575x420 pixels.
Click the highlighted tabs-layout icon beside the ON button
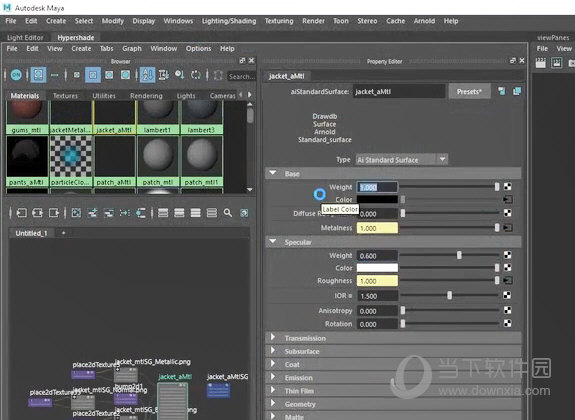(38, 75)
